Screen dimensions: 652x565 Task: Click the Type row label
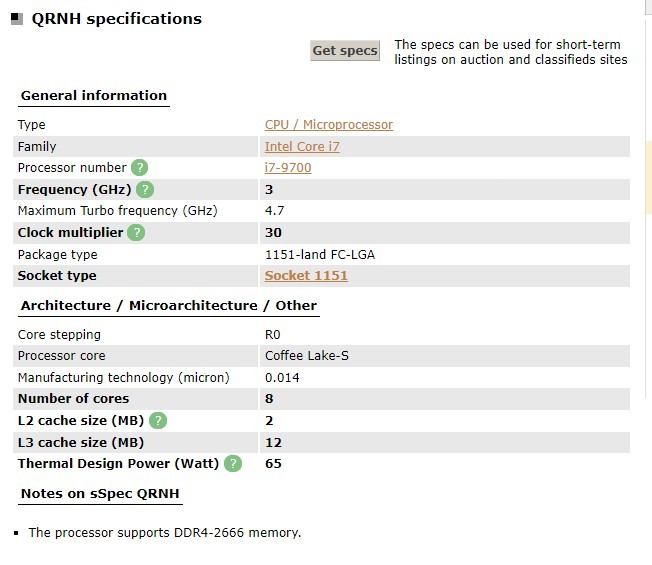32,125
